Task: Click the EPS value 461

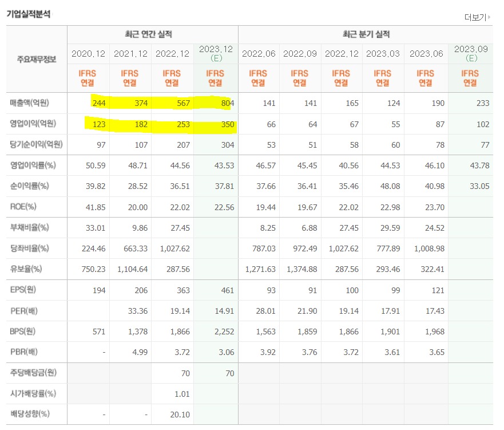Action: (228, 290)
